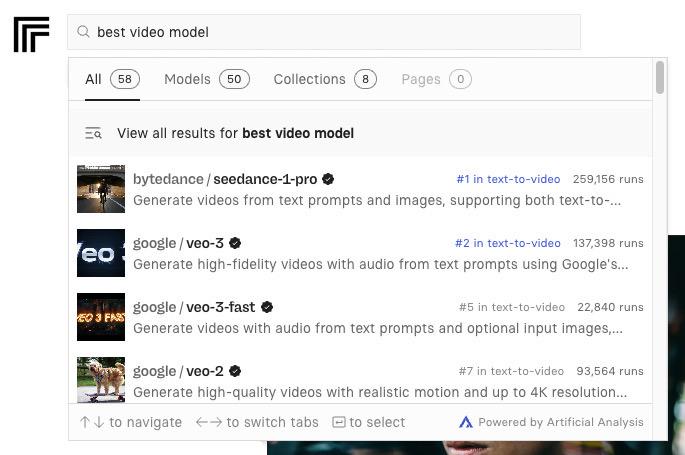
Task: Open the seedance-1-pro thumbnail
Action: tap(101, 189)
